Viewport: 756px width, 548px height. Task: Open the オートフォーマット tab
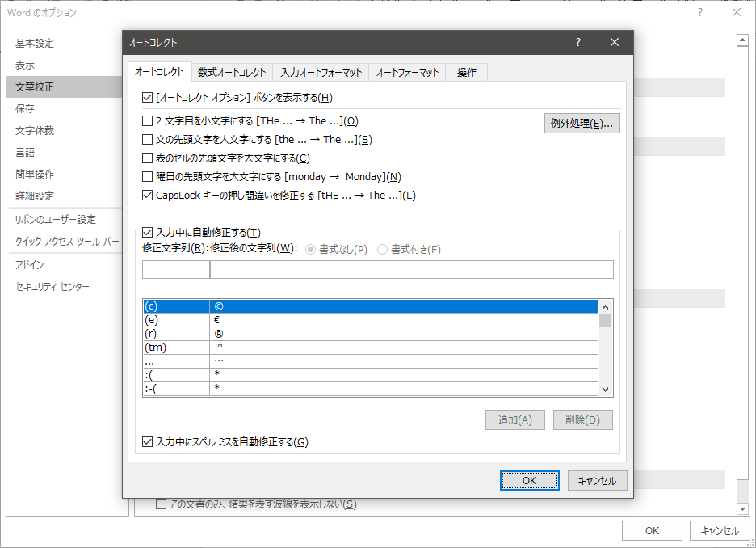[x=407, y=73]
